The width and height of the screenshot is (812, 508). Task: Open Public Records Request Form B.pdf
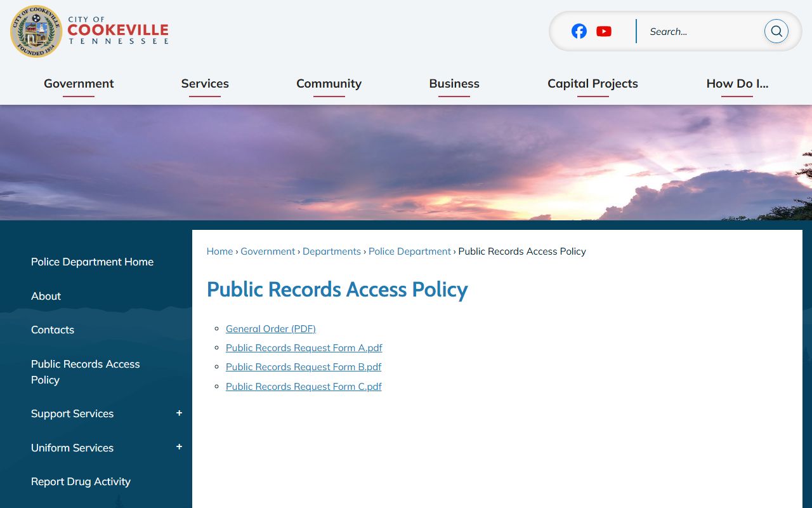(x=303, y=367)
